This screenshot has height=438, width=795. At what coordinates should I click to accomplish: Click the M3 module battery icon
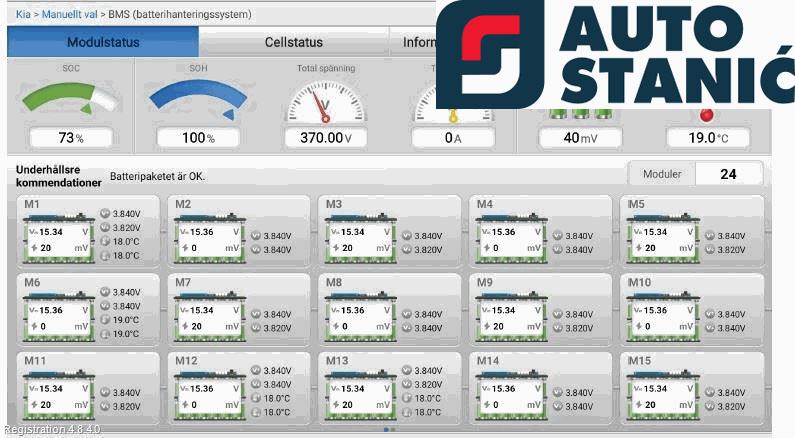[360, 238]
